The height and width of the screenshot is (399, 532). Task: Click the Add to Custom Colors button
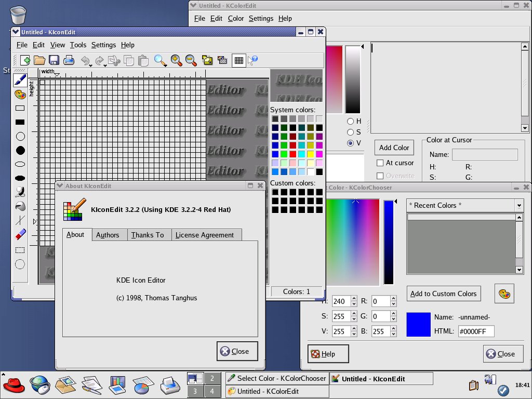443,294
